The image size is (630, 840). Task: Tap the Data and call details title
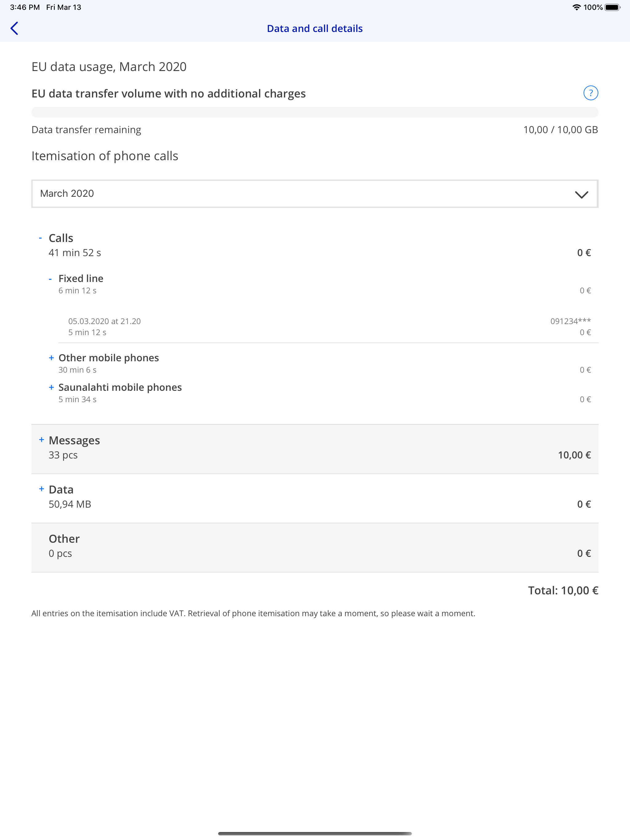click(315, 29)
